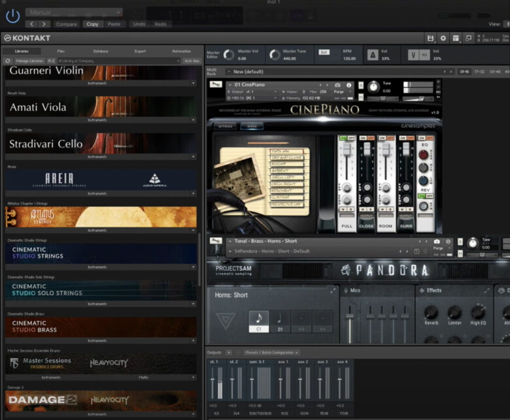Screen dimensions: 510x420
Task: Toggle Ext sync button near BPM
Action: (324, 52)
